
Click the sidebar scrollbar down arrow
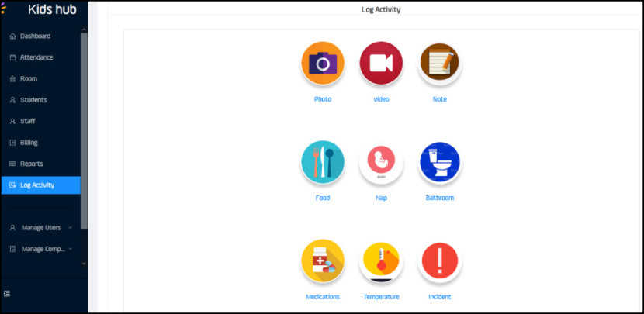tap(85, 264)
